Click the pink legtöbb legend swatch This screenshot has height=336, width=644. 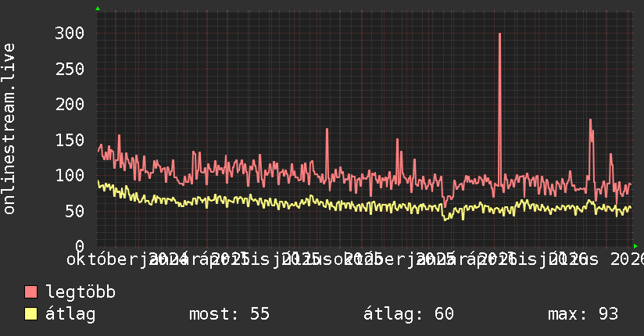(30, 292)
